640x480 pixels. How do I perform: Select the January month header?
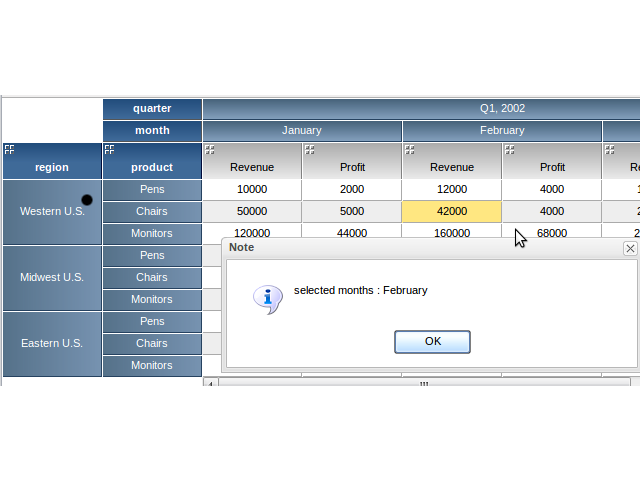(301, 131)
